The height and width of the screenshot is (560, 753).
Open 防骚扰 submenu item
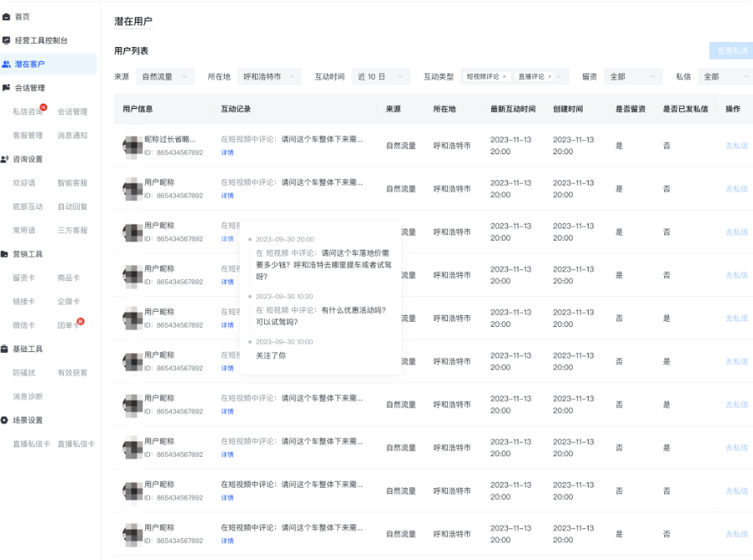[x=24, y=372]
